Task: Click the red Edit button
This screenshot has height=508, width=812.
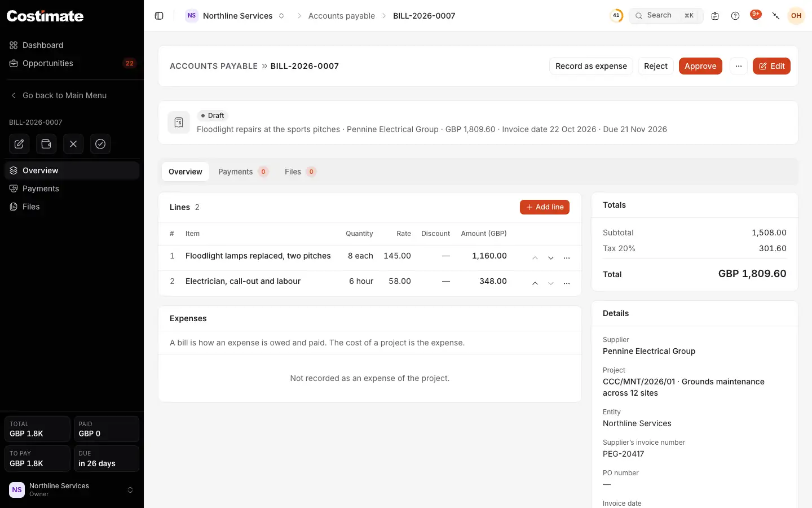Action: 771,66
